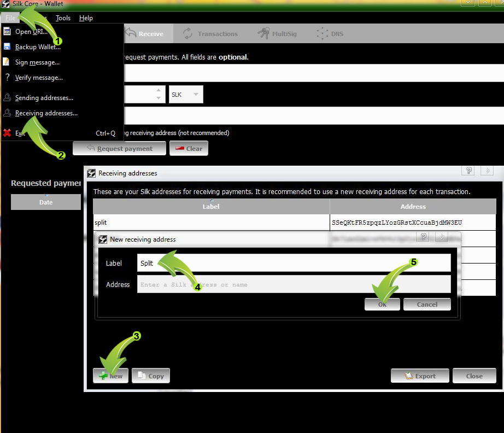Click the New address button
The width and height of the screenshot is (504, 433).
[110, 376]
